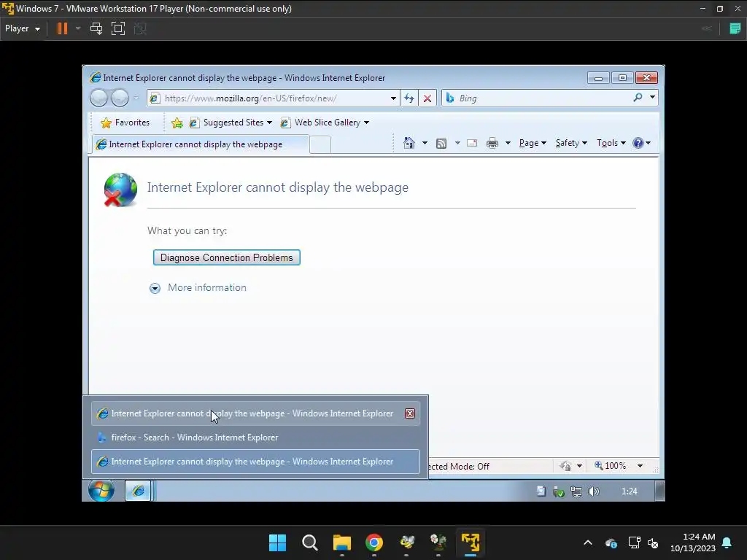Stop loading with the red X button
The image size is (747, 560).
[427, 98]
